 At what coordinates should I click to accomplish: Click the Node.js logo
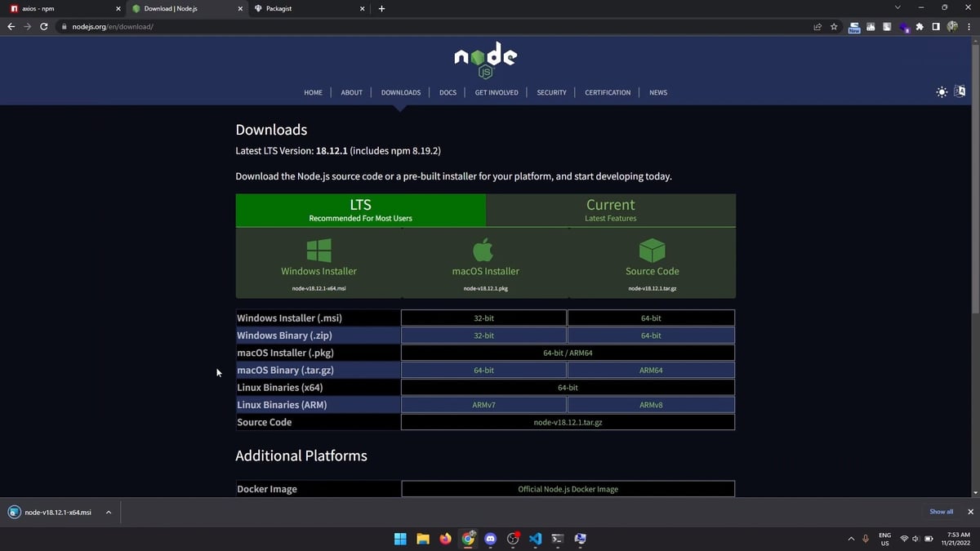tap(485, 60)
